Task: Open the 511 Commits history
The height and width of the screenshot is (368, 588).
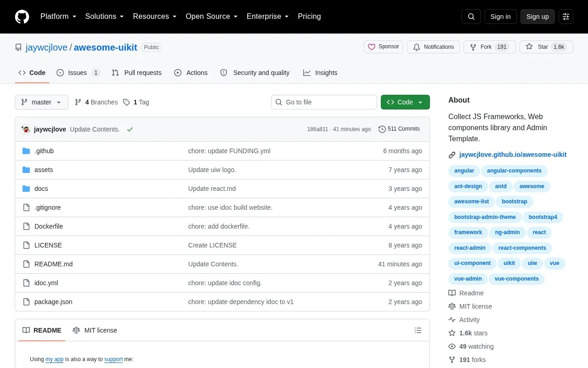Action: [399, 129]
